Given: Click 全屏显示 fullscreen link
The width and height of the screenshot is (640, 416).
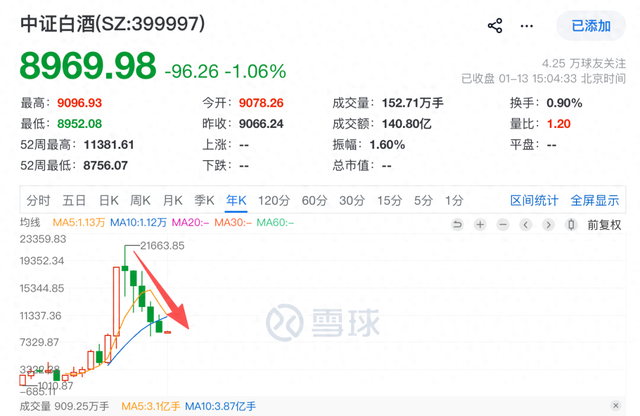Looking at the screenshot, I should pyautogui.click(x=595, y=200).
